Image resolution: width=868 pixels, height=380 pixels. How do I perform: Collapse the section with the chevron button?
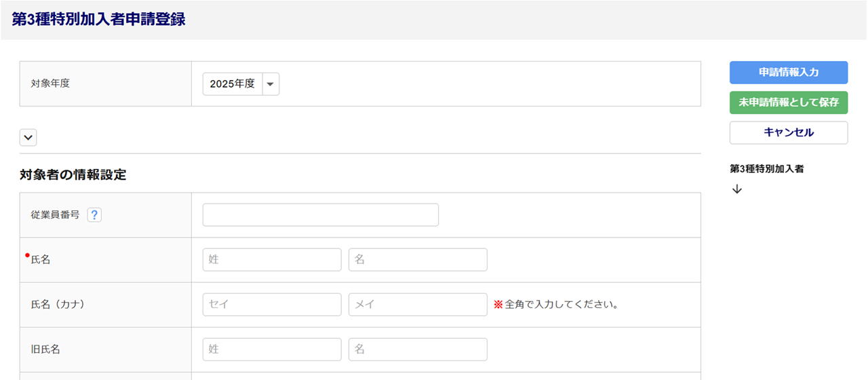click(x=28, y=138)
